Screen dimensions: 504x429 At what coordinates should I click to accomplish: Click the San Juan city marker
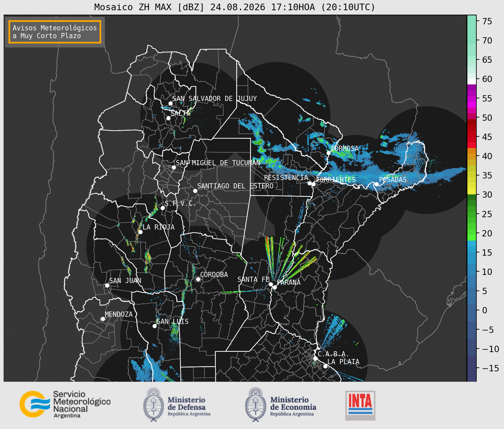point(107,285)
